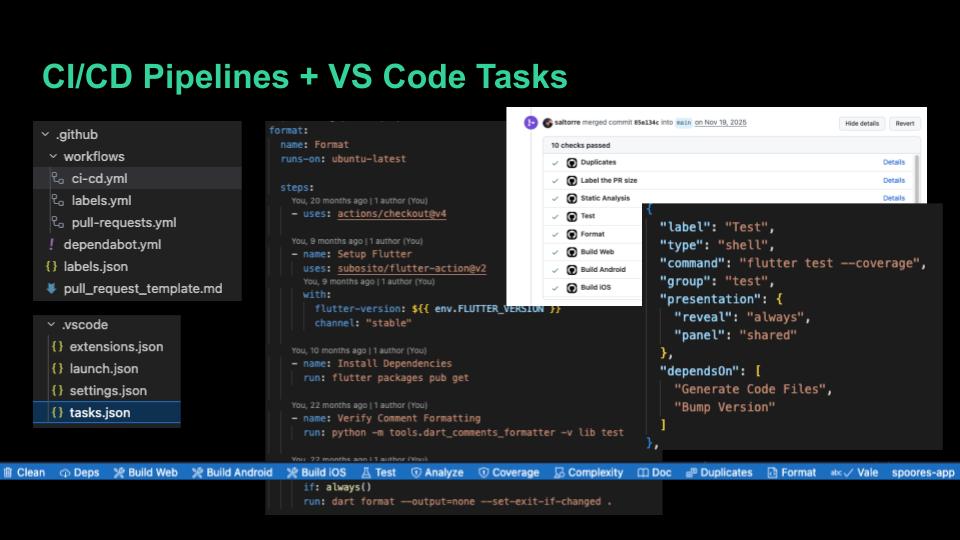Select tasks.json in the .vscode folder
This screenshot has height=540, width=960.
[107, 413]
